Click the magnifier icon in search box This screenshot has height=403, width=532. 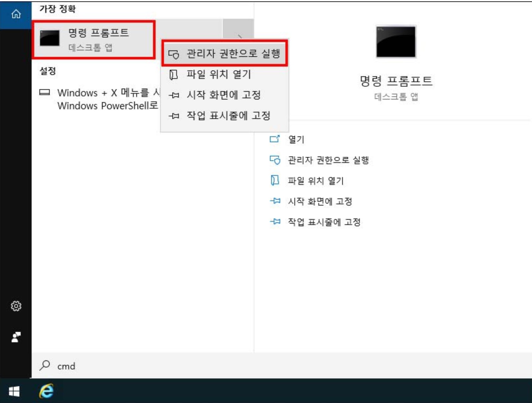[45, 366]
